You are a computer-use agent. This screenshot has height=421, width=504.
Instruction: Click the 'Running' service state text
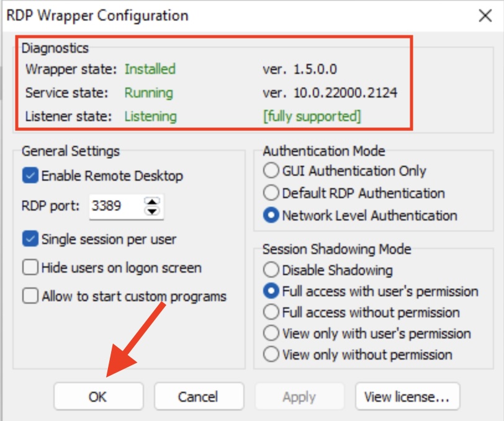(149, 93)
